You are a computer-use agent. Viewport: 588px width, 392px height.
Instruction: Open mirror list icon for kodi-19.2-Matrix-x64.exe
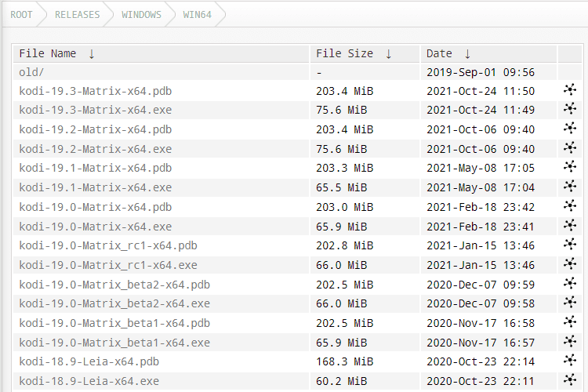(x=570, y=148)
